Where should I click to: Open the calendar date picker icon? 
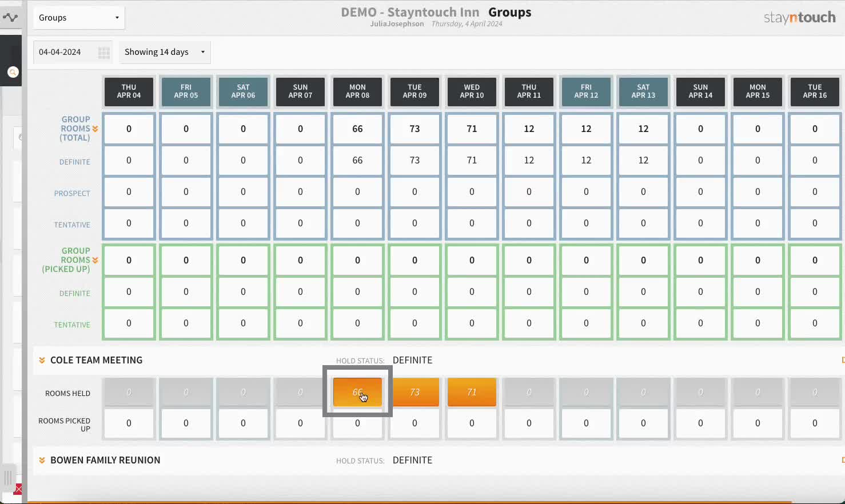tap(104, 53)
